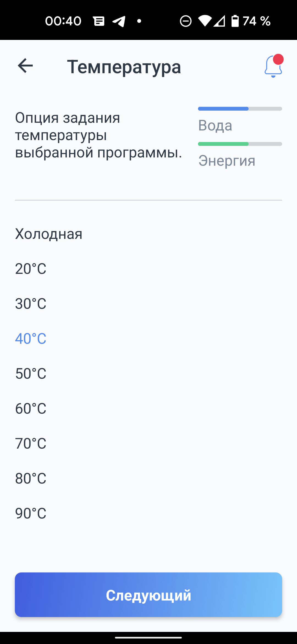Tap the Do Not Disturb status icon
This screenshot has width=297, height=644.
click(x=186, y=21)
